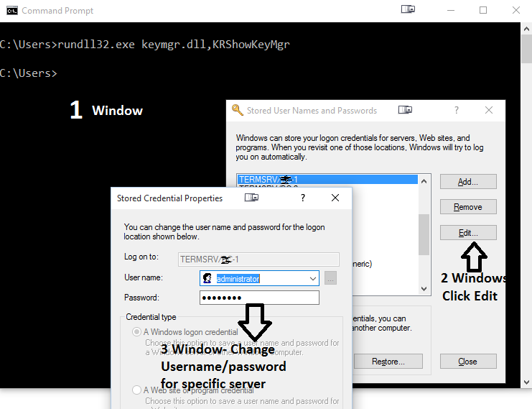
Task: Click the credentials list scroll down arrow
Action: point(424,289)
